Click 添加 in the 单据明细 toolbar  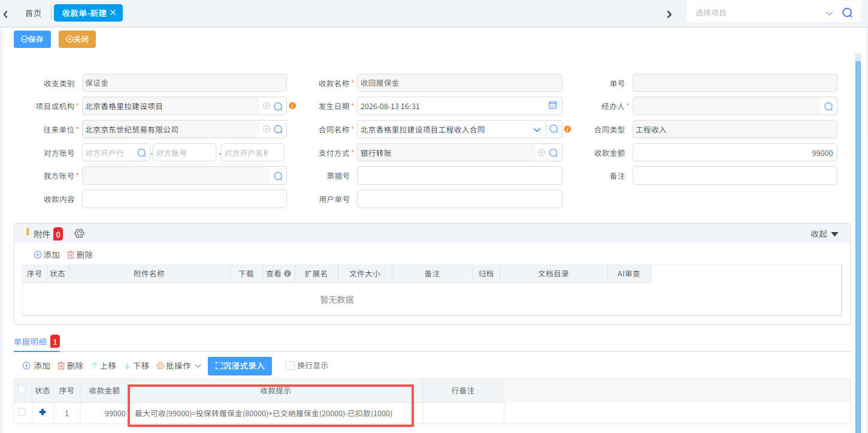click(36, 366)
